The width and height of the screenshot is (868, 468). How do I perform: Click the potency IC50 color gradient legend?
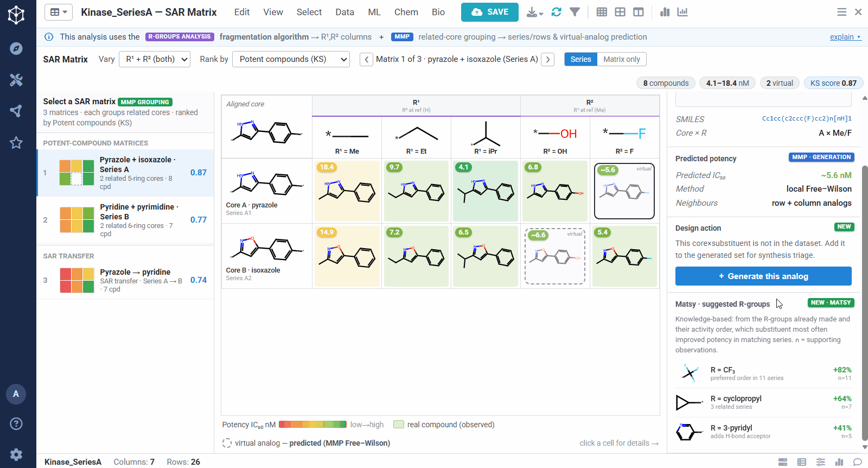[x=312, y=425]
